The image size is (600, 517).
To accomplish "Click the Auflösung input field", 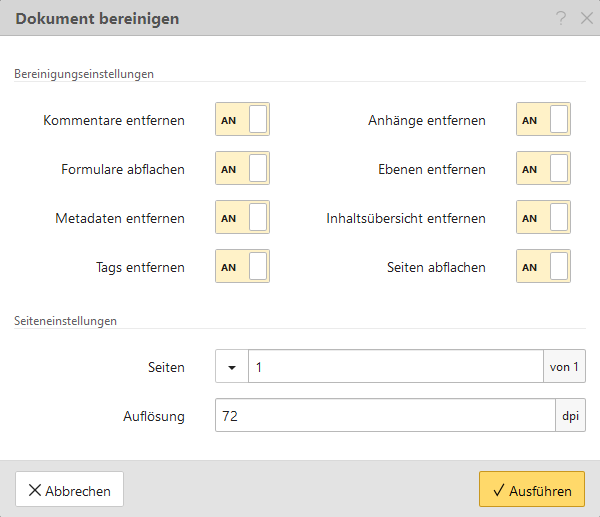I will tap(385, 416).
